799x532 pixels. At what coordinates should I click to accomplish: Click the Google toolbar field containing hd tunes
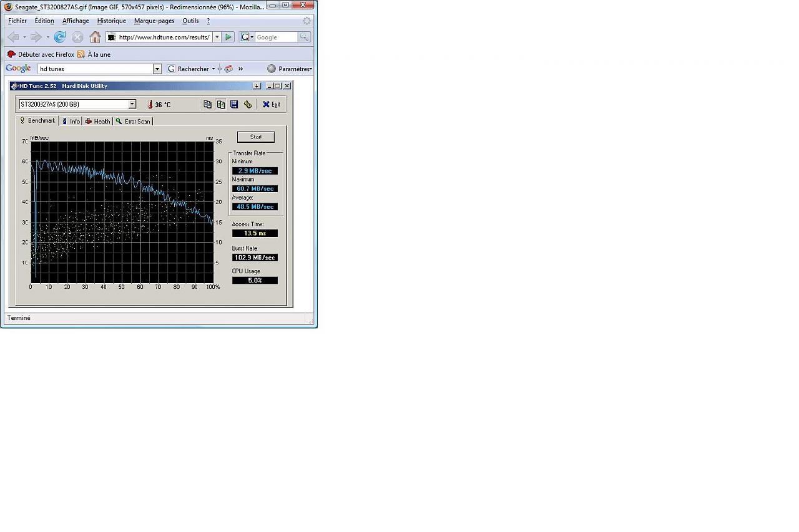pos(96,69)
